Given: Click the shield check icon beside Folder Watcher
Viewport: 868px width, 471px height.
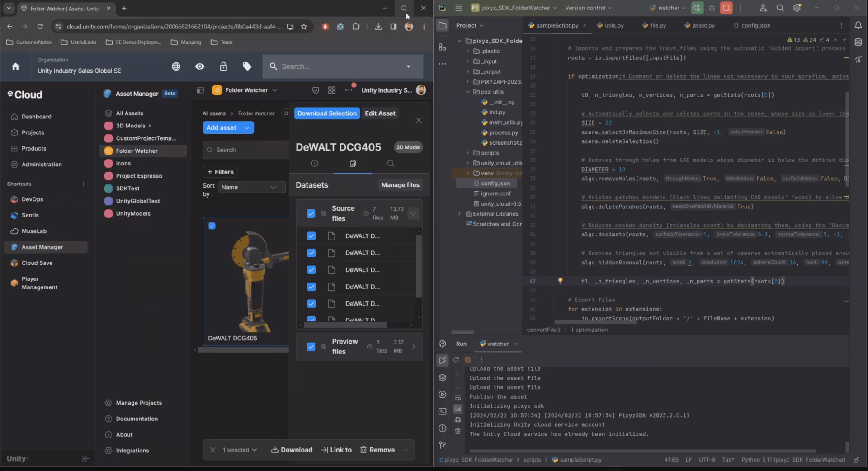Looking at the screenshot, I should pyautogui.click(x=316, y=90).
